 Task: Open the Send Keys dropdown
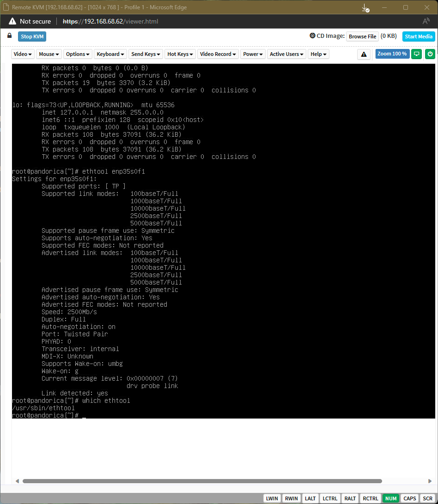coord(146,54)
